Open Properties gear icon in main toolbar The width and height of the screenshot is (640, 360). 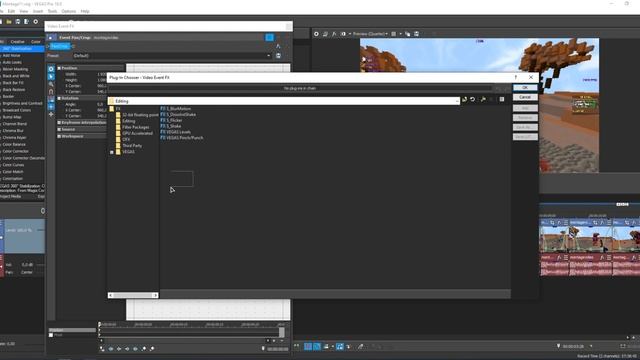[36, 21]
